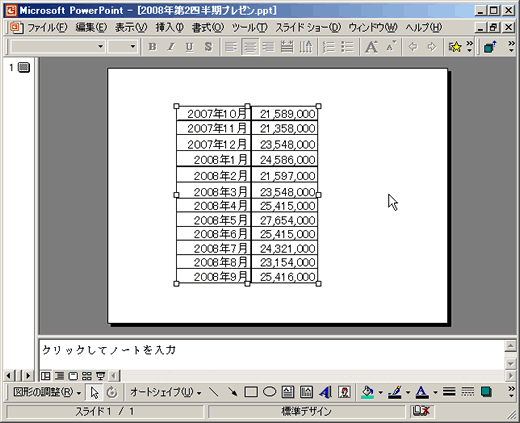Image resolution: width=520 pixels, height=423 pixels.
Task: Switch to normal view
Action: pyautogui.click(x=45, y=376)
